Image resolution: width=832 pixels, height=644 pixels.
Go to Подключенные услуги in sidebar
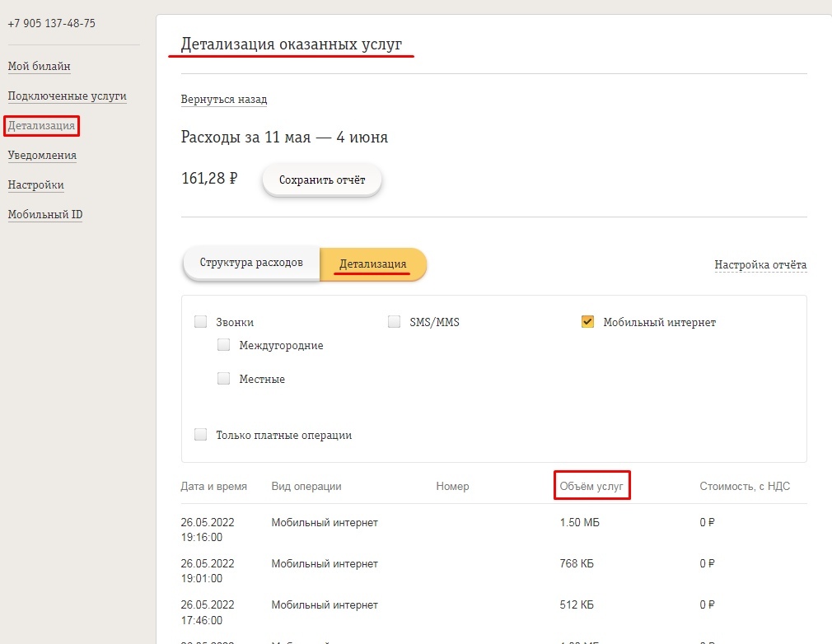67,96
